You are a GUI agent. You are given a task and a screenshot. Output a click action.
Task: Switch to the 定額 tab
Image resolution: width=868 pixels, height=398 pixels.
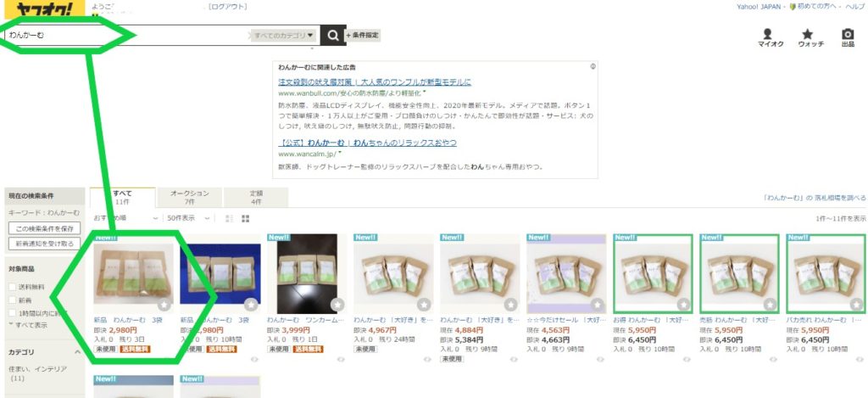point(255,198)
